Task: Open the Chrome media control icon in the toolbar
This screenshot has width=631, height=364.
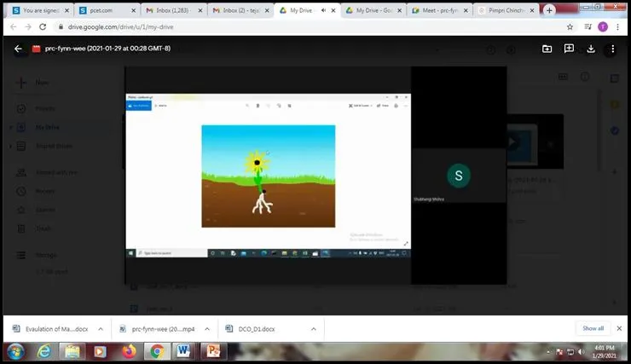Action: (x=588, y=27)
